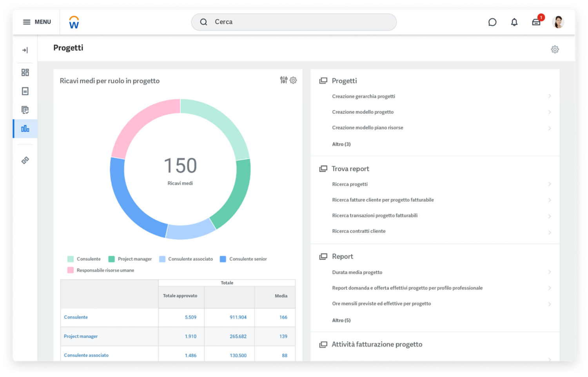Click the Consulente associato legend swatch
The image size is (588, 377).
coord(162,259)
